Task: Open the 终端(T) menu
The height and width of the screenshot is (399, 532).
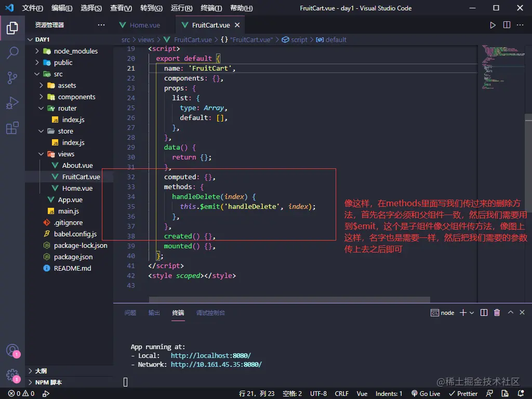Action: pos(211,8)
